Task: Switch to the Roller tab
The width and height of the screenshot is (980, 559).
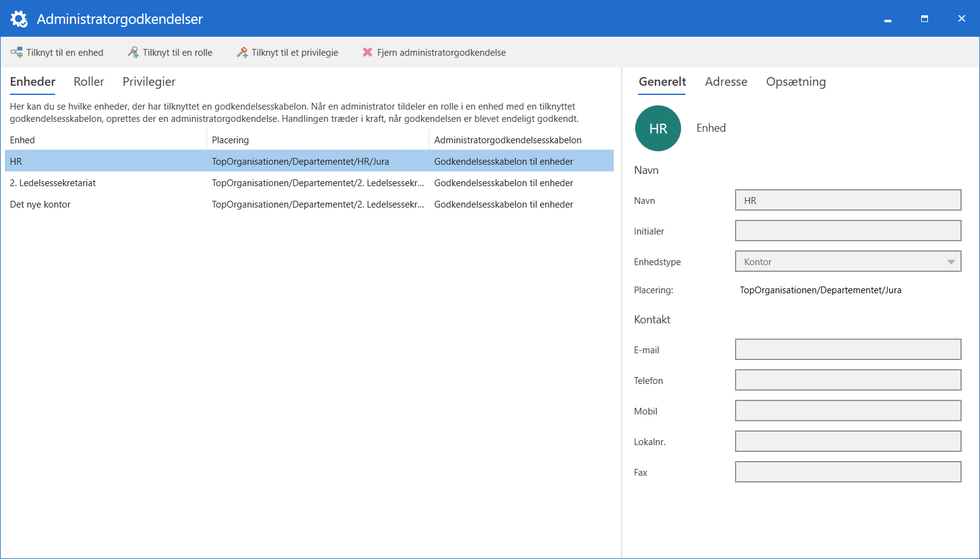Action: [89, 82]
